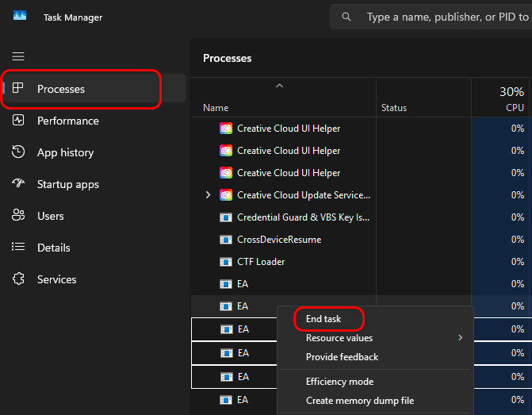
Task: Choose Efficiency mode in context menu
Action: 339,382
